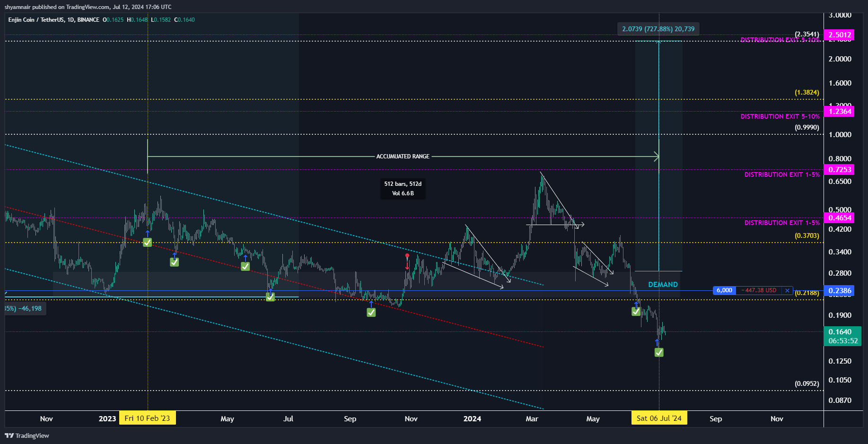This screenshot has width=868, height=444.
Task: Click the 2.5012 magenta price tag
Action: [x=840, y=35]
